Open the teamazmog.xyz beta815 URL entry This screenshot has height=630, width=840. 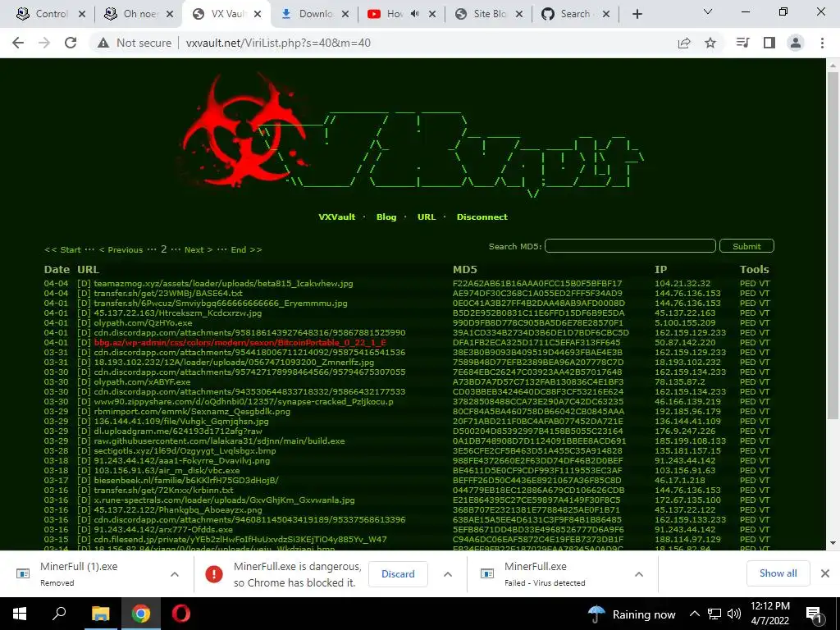click(x=223, y=283)
